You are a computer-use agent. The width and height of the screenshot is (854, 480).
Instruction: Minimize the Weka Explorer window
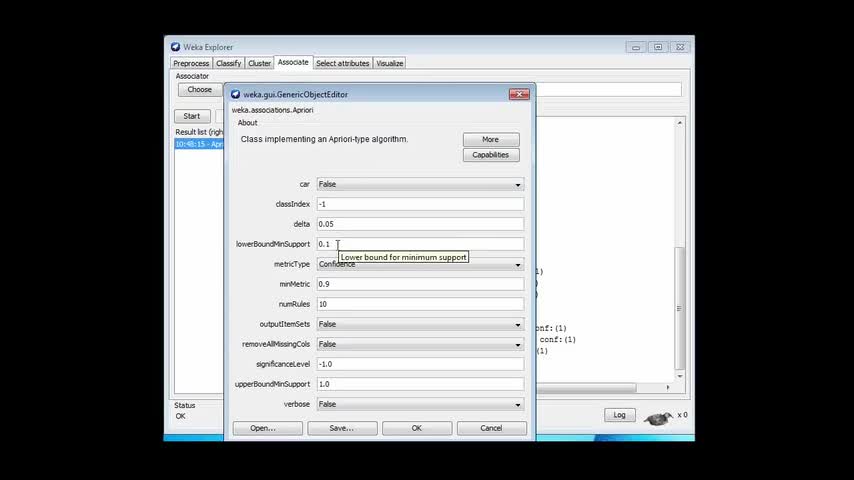636,47
